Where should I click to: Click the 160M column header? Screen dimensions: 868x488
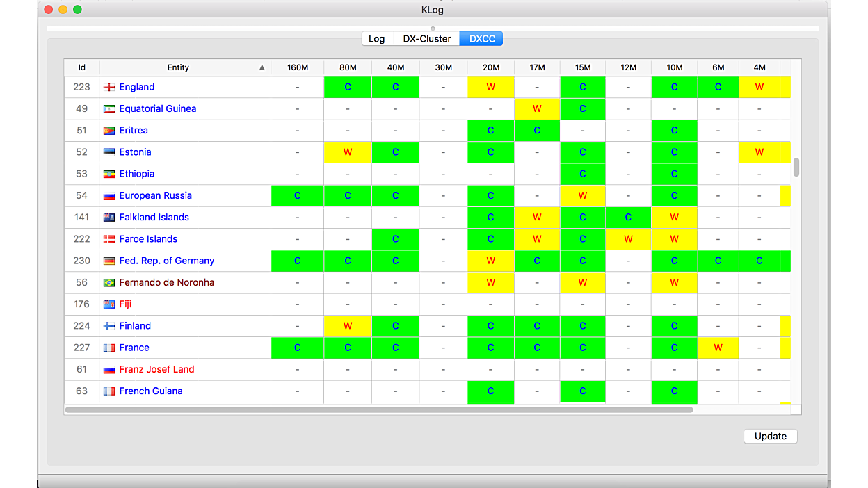coord(297,67)
